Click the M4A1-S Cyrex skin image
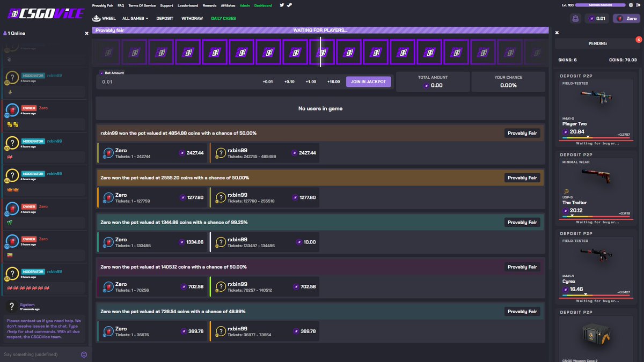The width and height of the screenshot is (644, 362). click(x=596, y=255)
